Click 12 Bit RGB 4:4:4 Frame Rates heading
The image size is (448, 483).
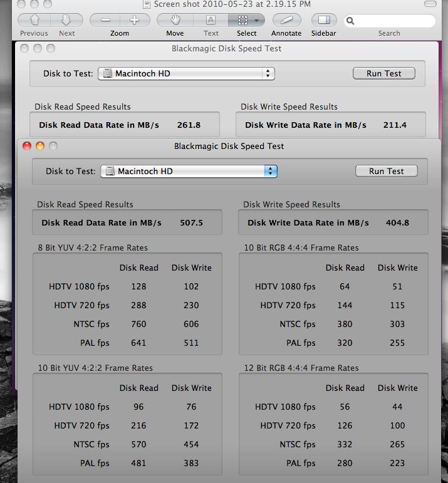301,368
